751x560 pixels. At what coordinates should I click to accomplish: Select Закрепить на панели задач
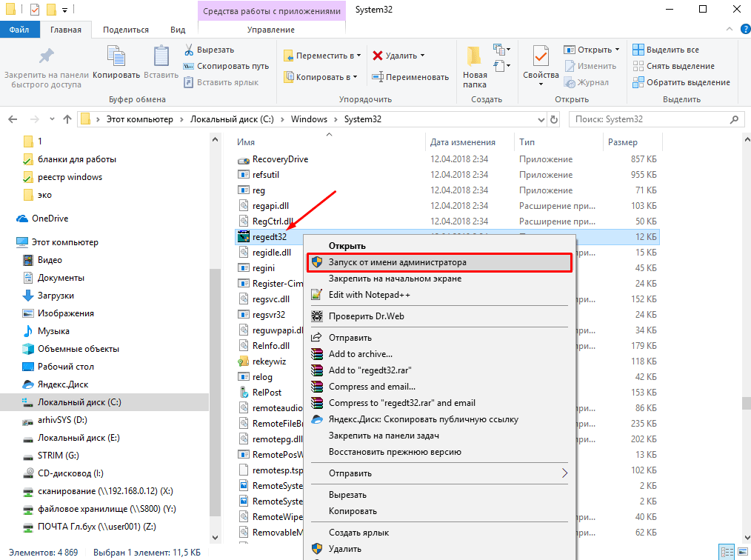pos(384,436)
